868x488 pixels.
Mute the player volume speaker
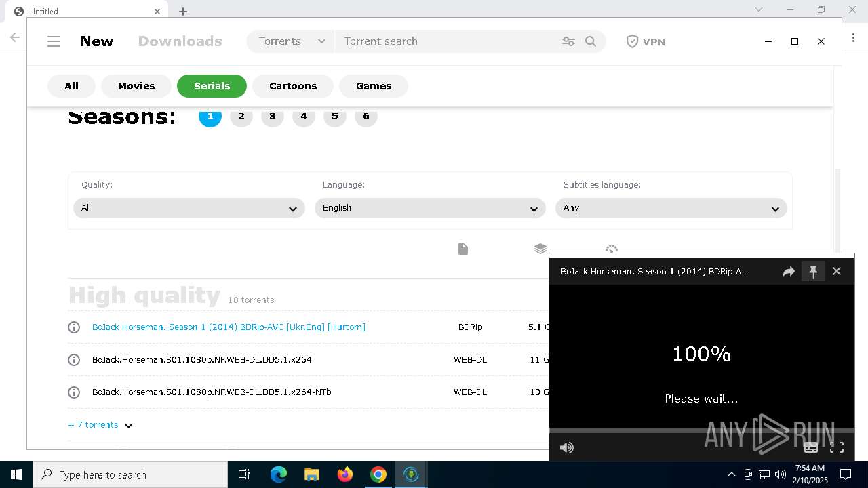pyautogui.click(x=567, y=447)
